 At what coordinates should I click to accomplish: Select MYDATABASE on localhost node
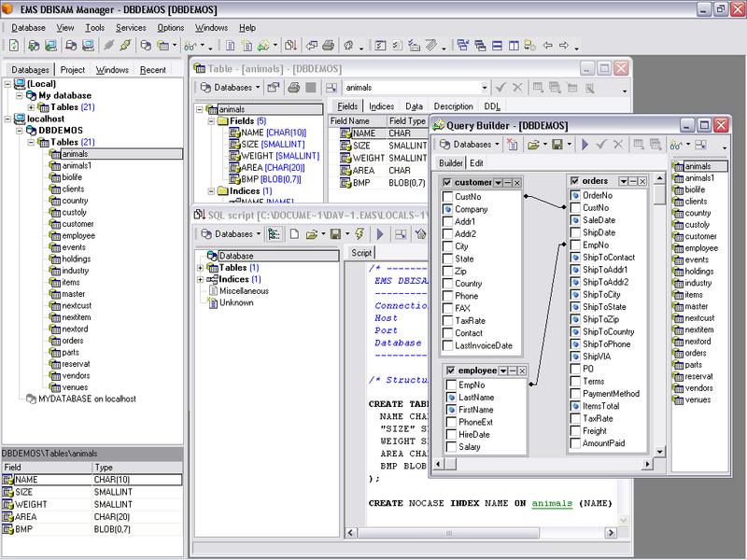(87, 399)
